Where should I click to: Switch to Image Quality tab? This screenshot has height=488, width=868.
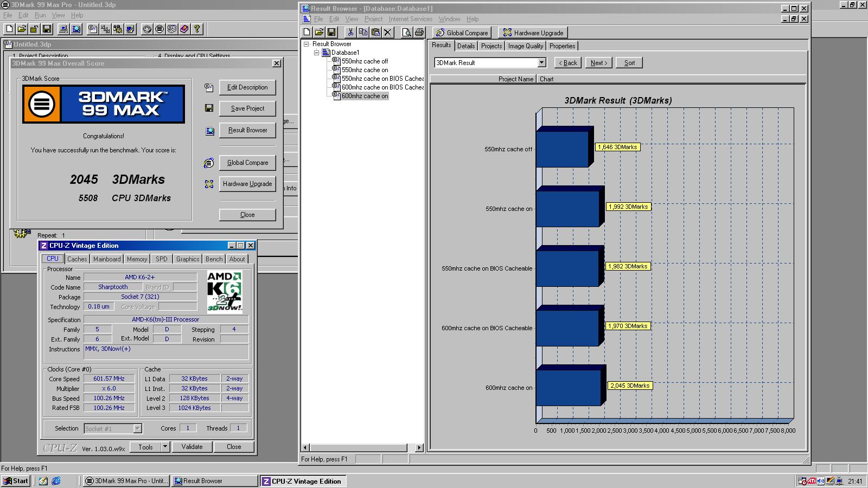525,46
